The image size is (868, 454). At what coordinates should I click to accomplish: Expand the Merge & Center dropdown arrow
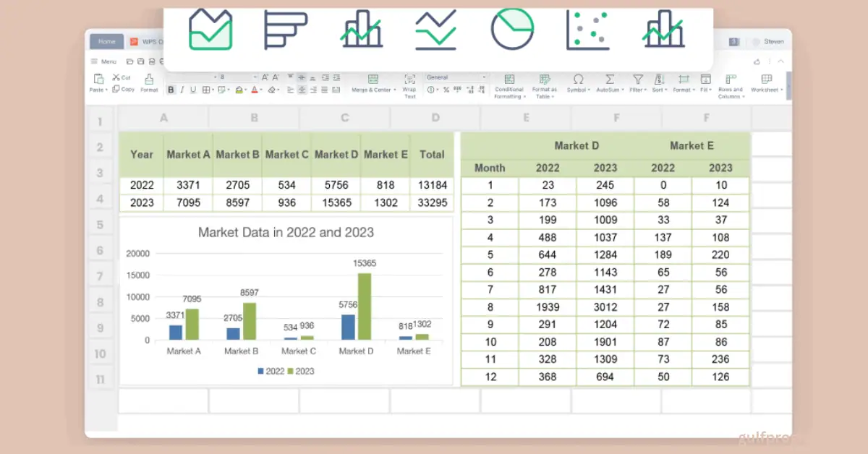point(396,90)
